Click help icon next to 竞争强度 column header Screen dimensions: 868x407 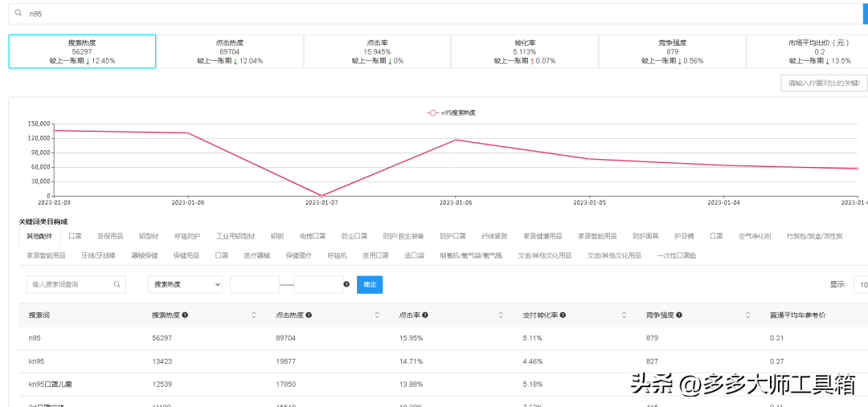(679, 315)
